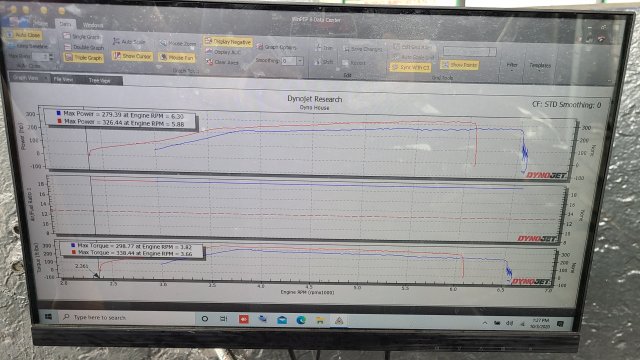Select Triple Graph layout
This screenshot has height=360, width=640.
click(x=84, y=58)
